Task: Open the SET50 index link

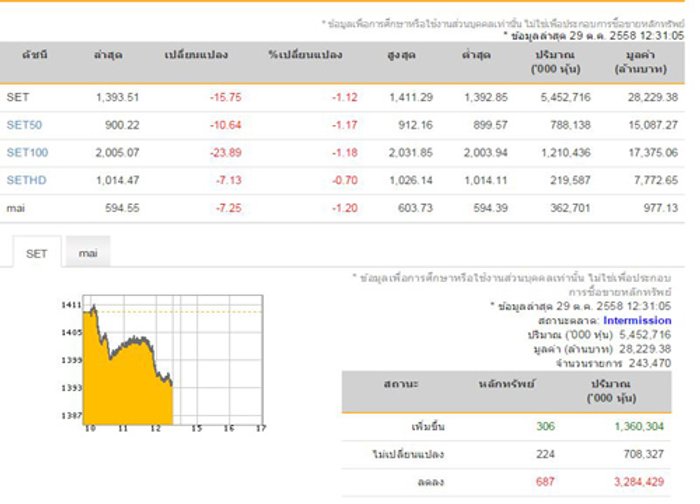Action: [x=24, y=125]
